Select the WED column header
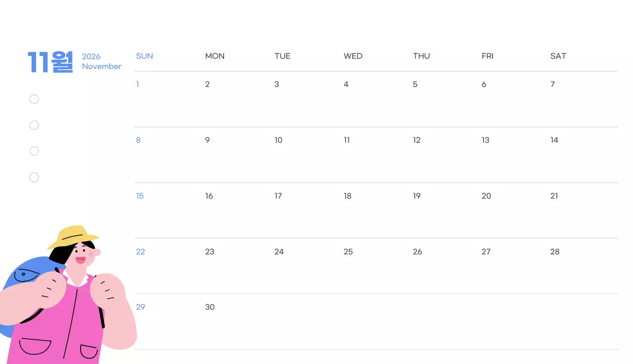This screenshot has height=364, width=633. pyautogui.click(x=353, y=56)
